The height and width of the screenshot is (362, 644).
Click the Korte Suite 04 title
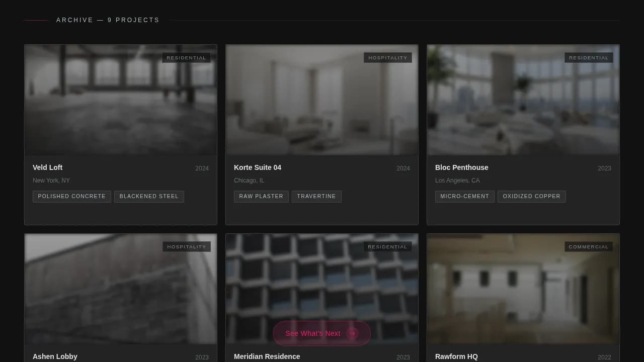[x=258, y=167]
